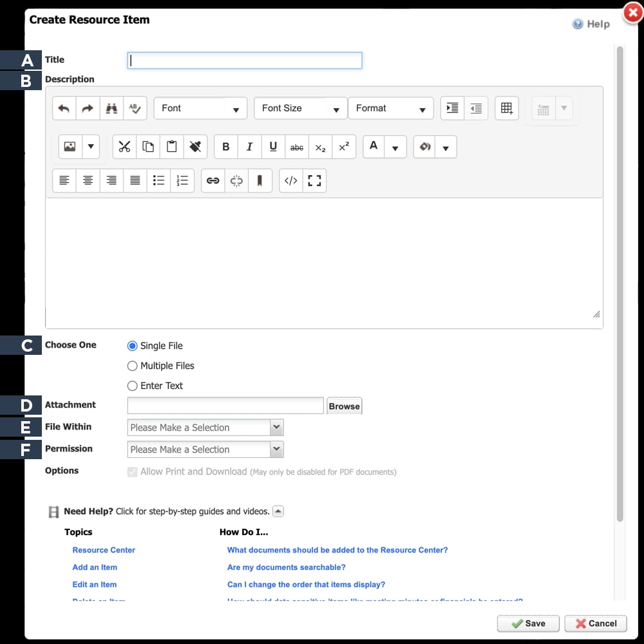Image resolution: width=644 pixels, height=644 pixels.
Task: Insert a hyperlink
Action: click(x=213, y=180)
